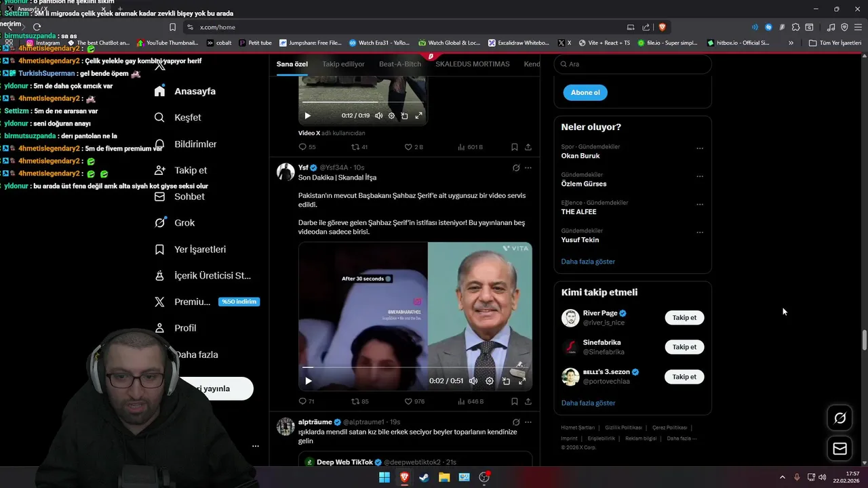868x488 pixels.
Task: Seek on the 0:19 video progress bar
Action: [362, 102]
